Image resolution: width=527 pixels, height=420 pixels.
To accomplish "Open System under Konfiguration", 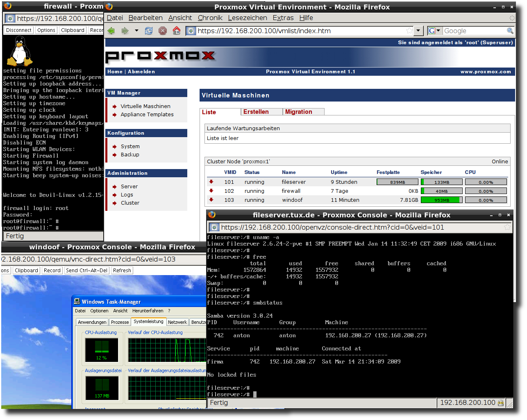I will [x=130, y=146].
